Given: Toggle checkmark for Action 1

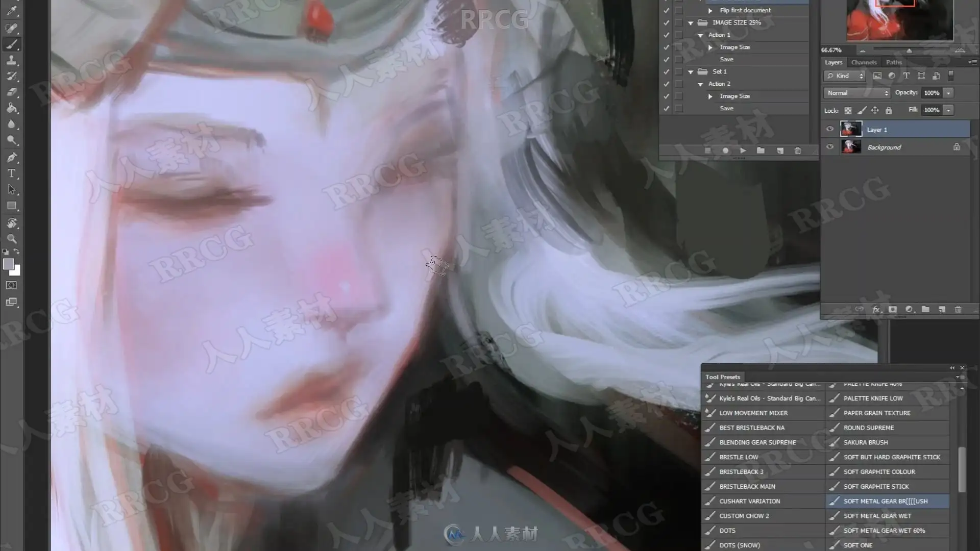Looking at the screenshot, I should click(x=666, y=35).
